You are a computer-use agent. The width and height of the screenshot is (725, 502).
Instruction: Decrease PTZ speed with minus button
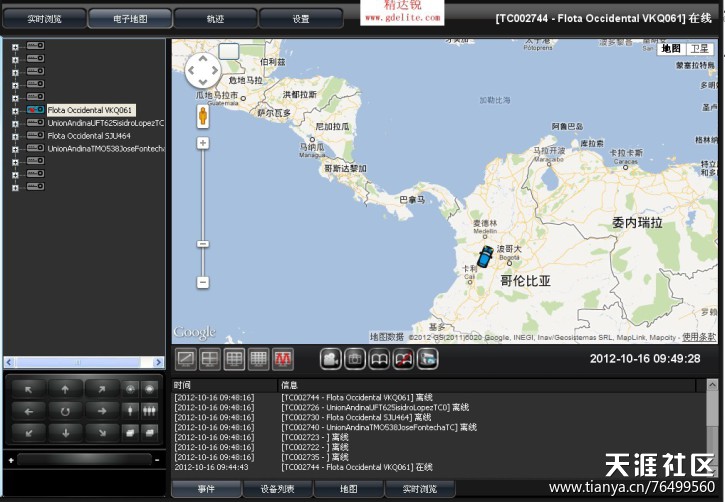[157, 460]
